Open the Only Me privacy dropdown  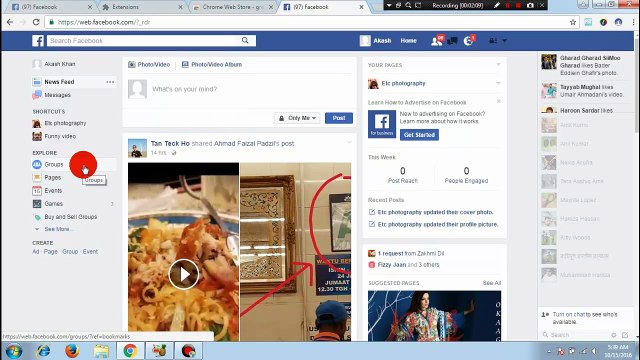(298, 118)
